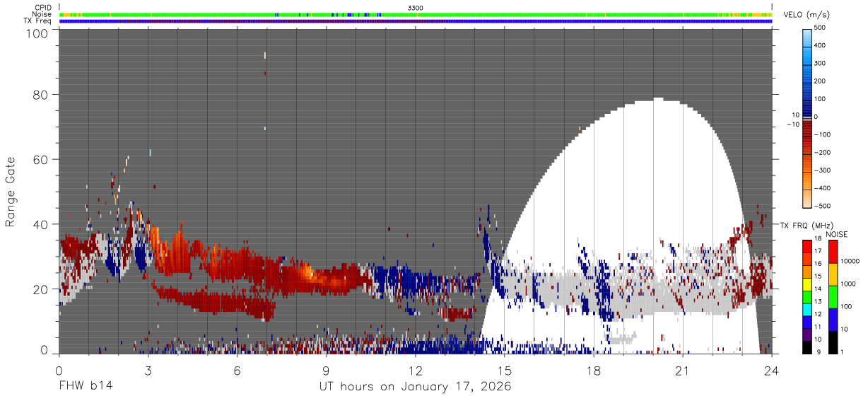Click the CPID label

pos(43,7)
